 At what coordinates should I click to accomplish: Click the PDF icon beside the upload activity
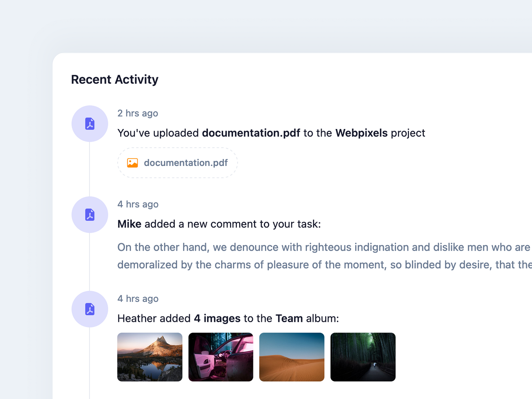(x=90, y=123)
